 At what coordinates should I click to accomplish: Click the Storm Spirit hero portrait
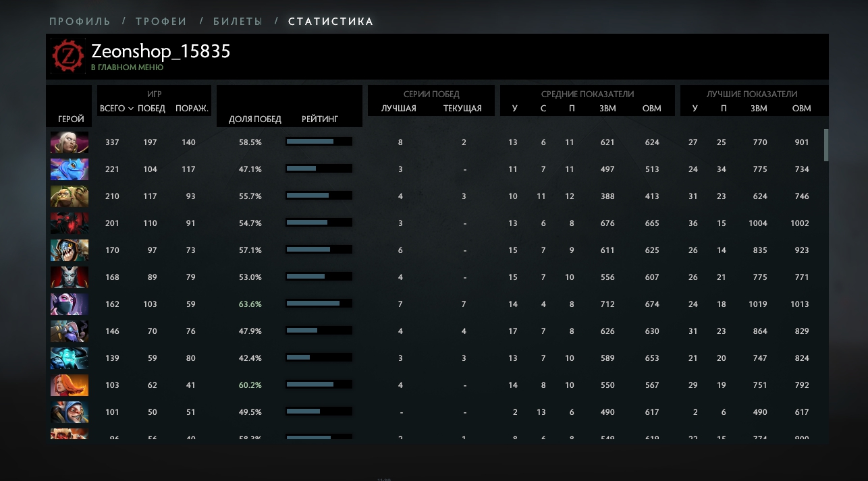(x=70, y=358)
